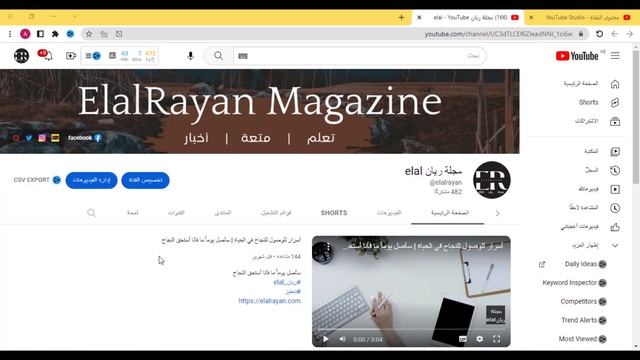
Task: Open the Create video camera icon
Action: click(71, 56)
